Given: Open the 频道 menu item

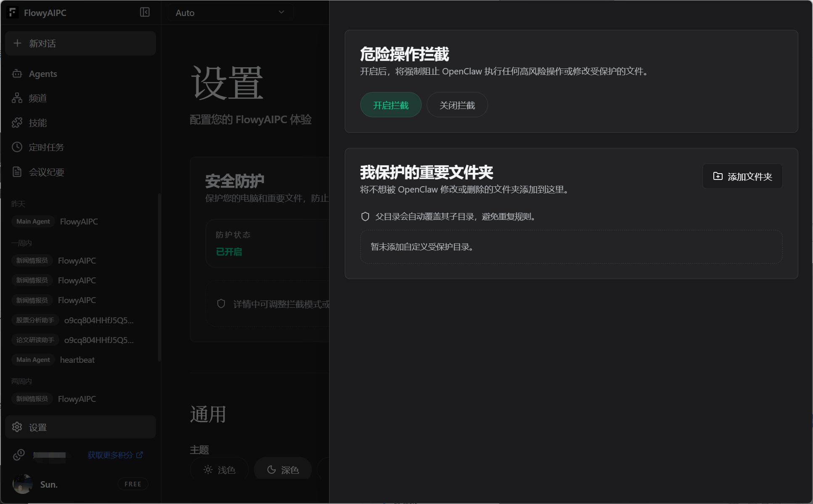Looking at the screenshot, I should [x=80, y=98].
